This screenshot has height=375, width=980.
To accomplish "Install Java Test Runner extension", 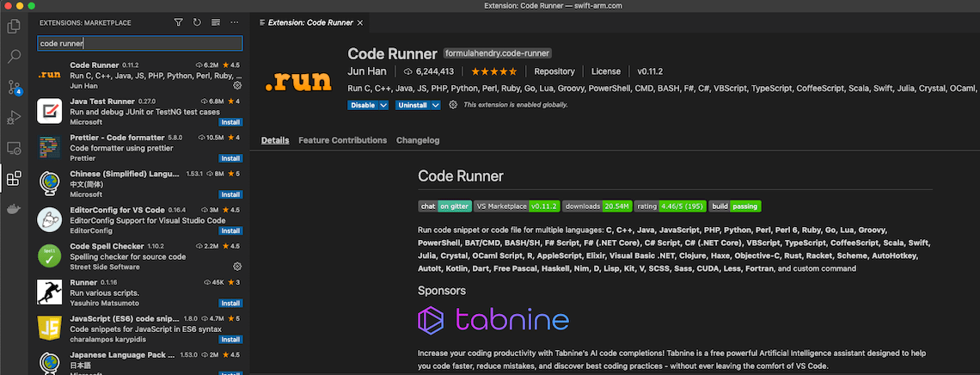I will coord(230,122).
